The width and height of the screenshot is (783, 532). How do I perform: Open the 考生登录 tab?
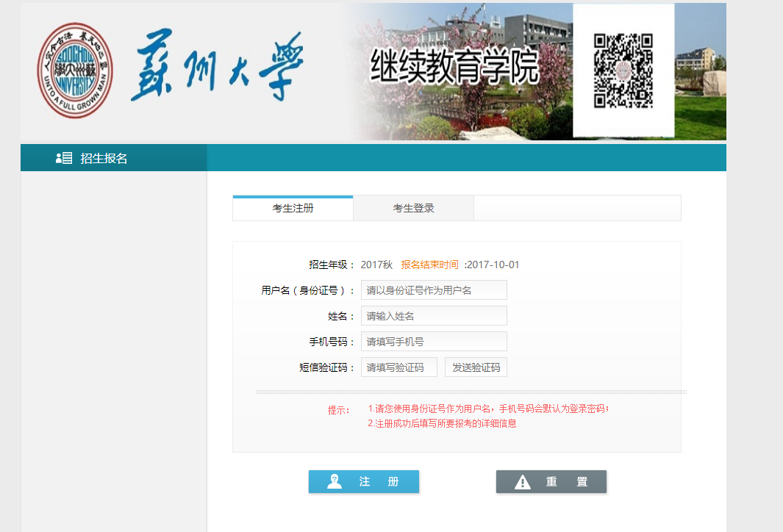point(413,208)
